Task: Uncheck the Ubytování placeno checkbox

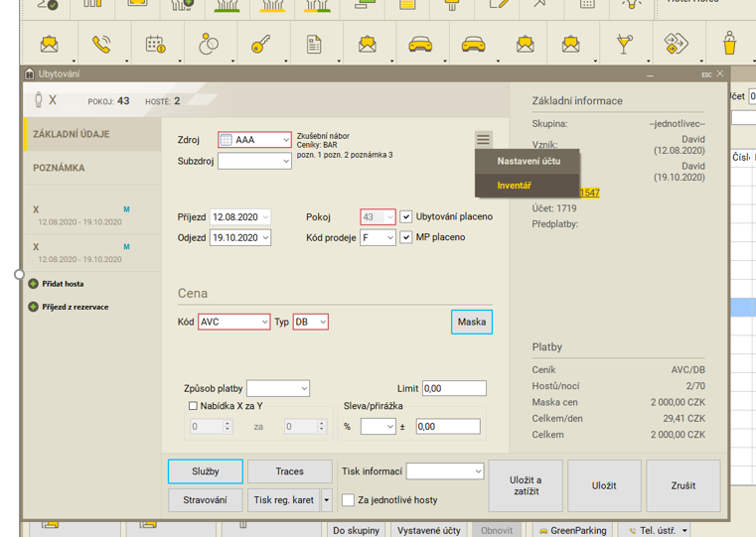Action: click(406, 216)
